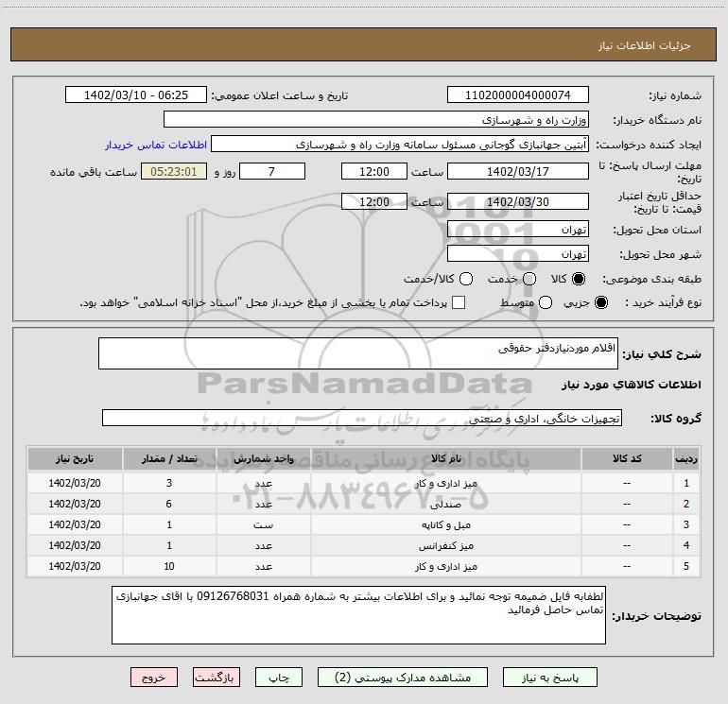This screenshot has width=728, height=704.
Task: Click the نام کالا column header
Action: pos(445,458)
